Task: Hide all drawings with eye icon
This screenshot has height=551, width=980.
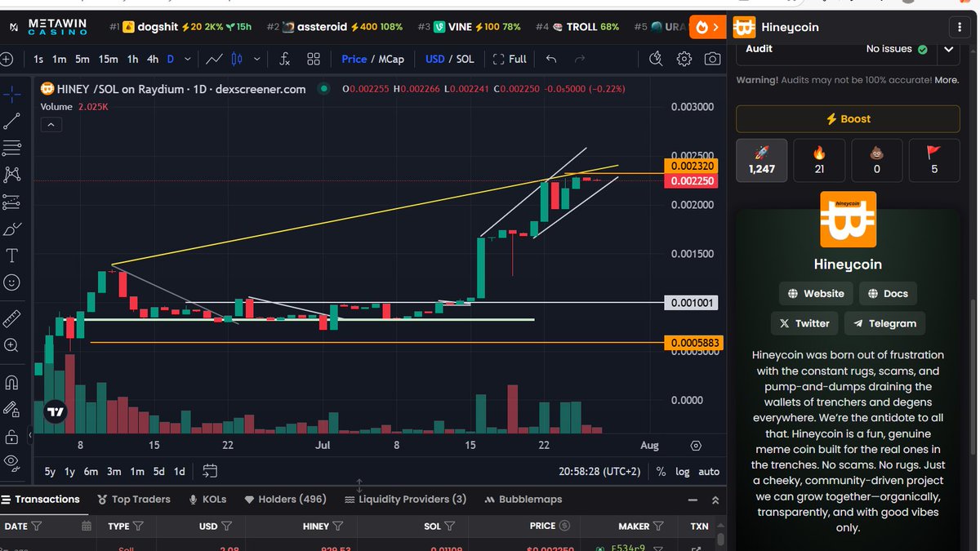Action: click(11, 462)
